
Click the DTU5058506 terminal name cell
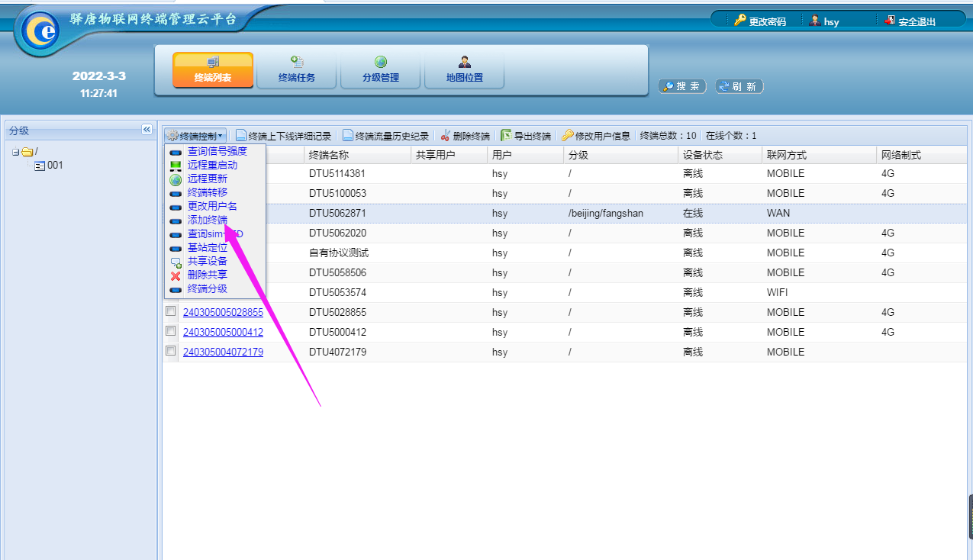[x=337, y=272]
